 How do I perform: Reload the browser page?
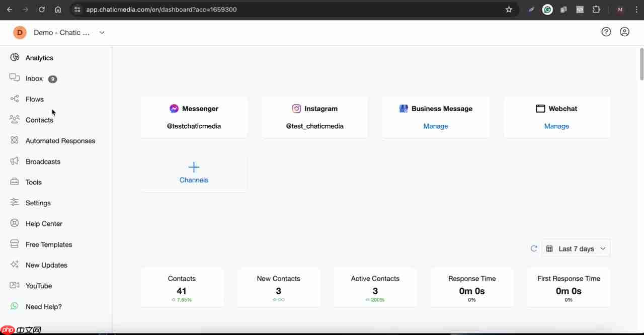pyautogui.click(x=42, y=9)
